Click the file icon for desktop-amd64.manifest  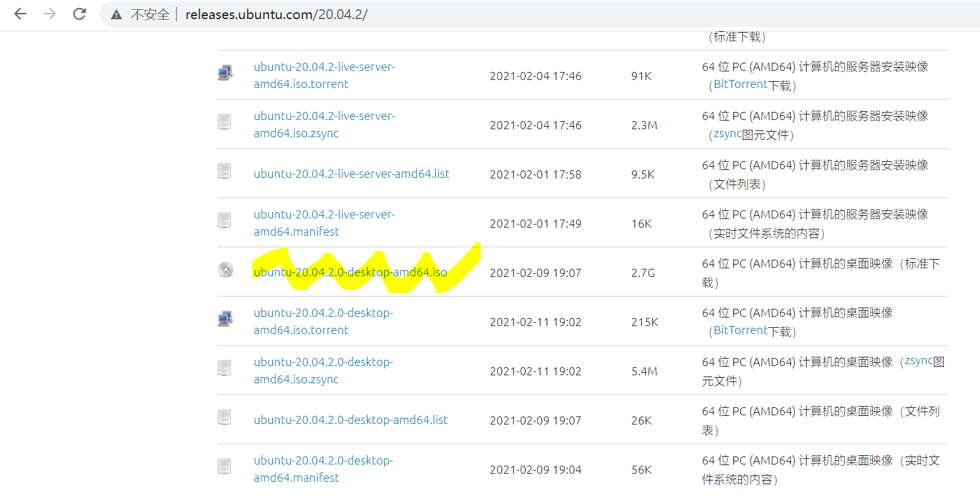pyautogui.click(x=225, y=466)
